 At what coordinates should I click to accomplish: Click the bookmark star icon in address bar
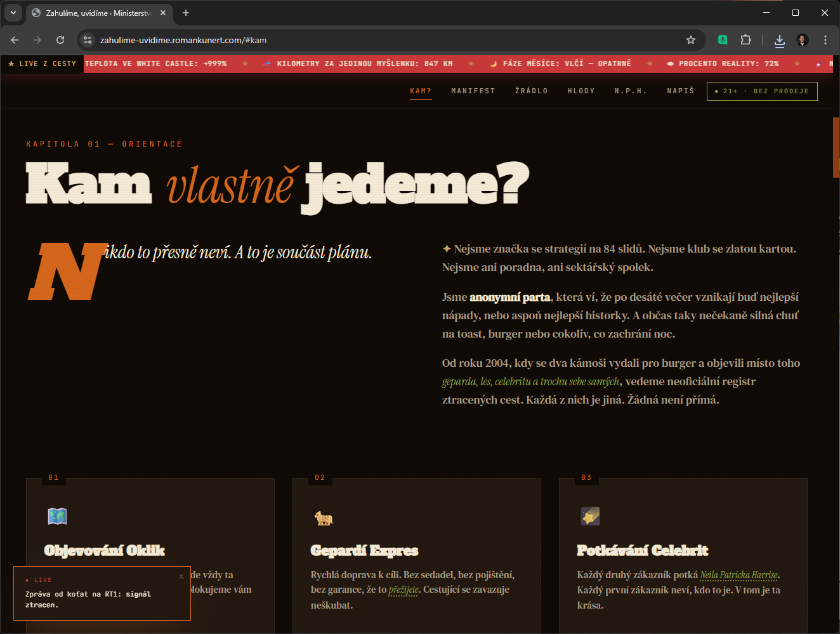click(691, 40)
